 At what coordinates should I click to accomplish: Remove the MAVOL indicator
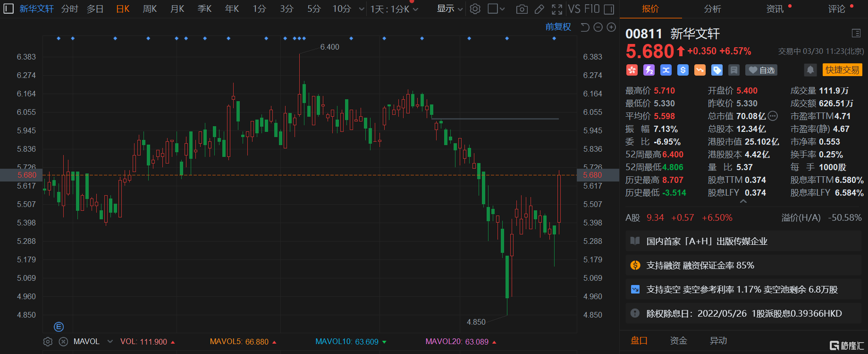[63, 341]
